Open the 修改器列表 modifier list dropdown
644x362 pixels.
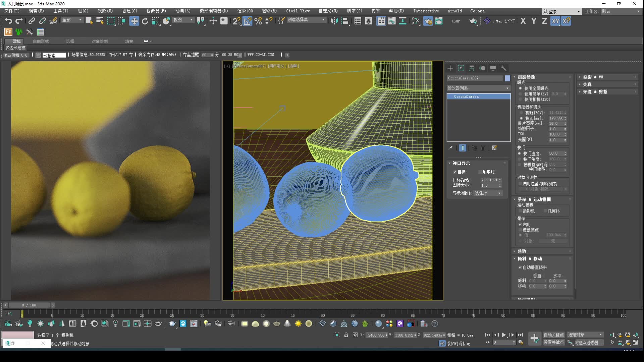(478, 88)
